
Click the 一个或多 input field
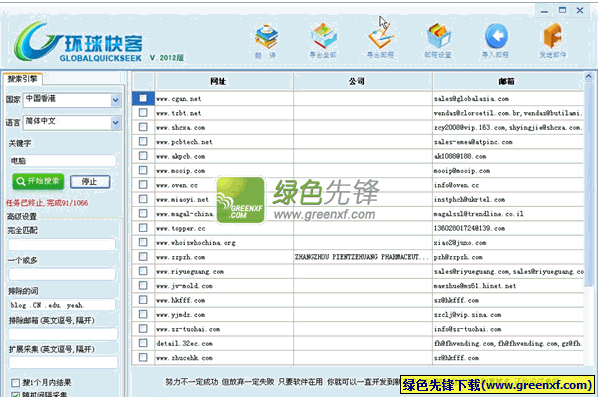(x=62, y=274)
